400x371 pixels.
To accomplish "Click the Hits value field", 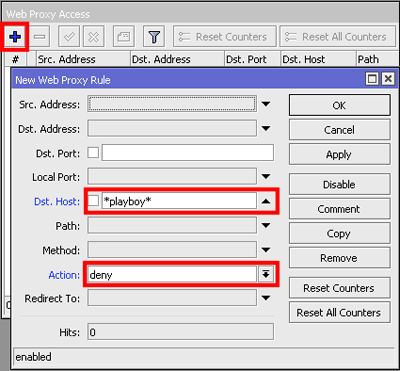I will pos(181,332).
